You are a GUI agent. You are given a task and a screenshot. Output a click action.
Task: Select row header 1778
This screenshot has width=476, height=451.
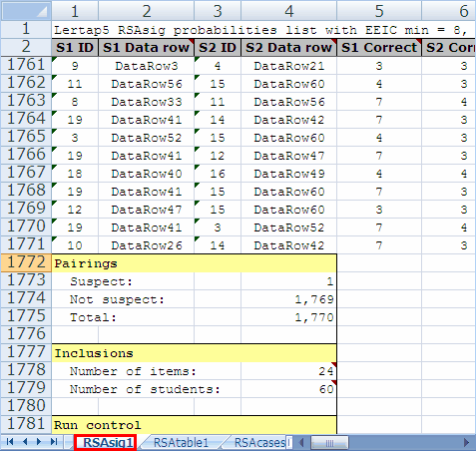point(26,370)
